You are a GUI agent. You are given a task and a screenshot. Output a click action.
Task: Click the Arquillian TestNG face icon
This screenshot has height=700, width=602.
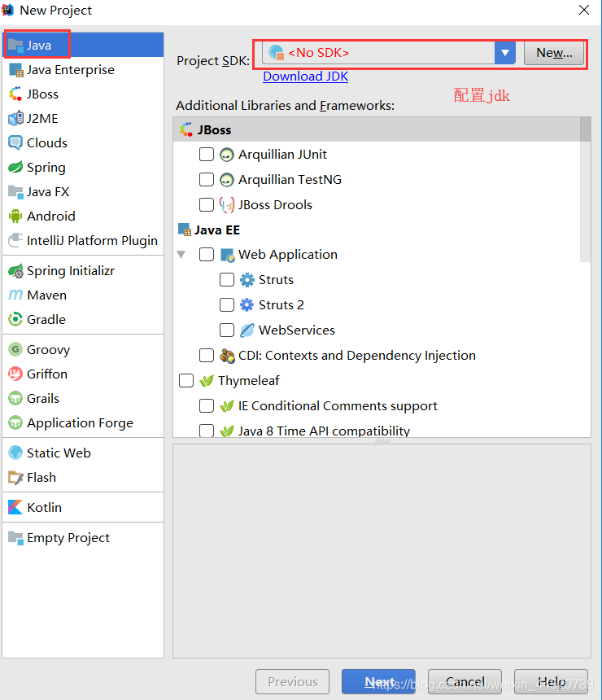[227, 180]
